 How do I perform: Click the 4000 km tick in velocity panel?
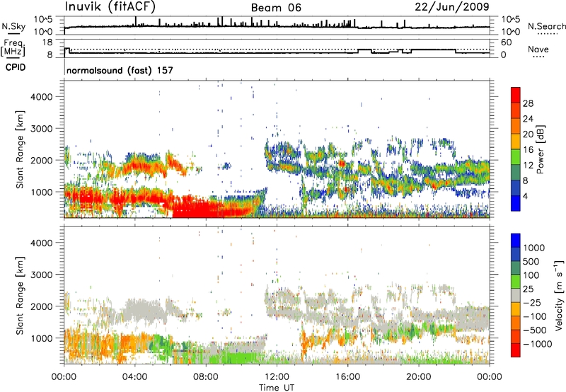pyautogui.click(x=42, y=243)
